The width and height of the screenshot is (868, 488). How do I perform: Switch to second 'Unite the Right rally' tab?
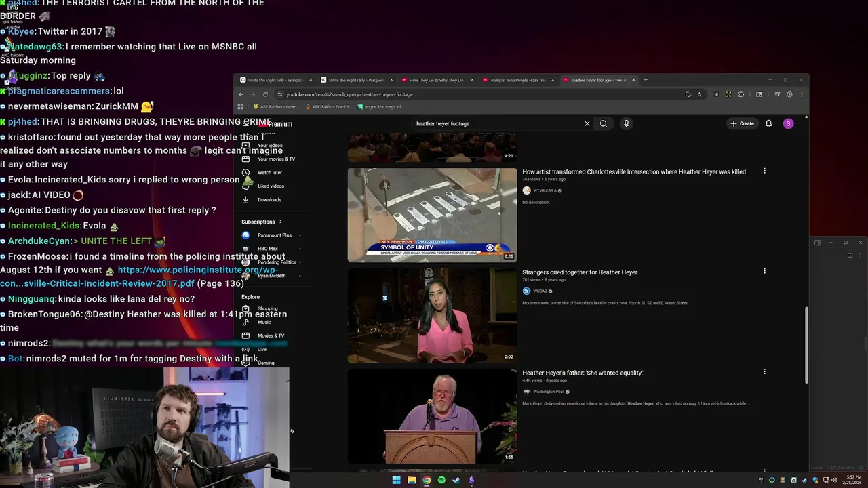click(x=355, y=80)
